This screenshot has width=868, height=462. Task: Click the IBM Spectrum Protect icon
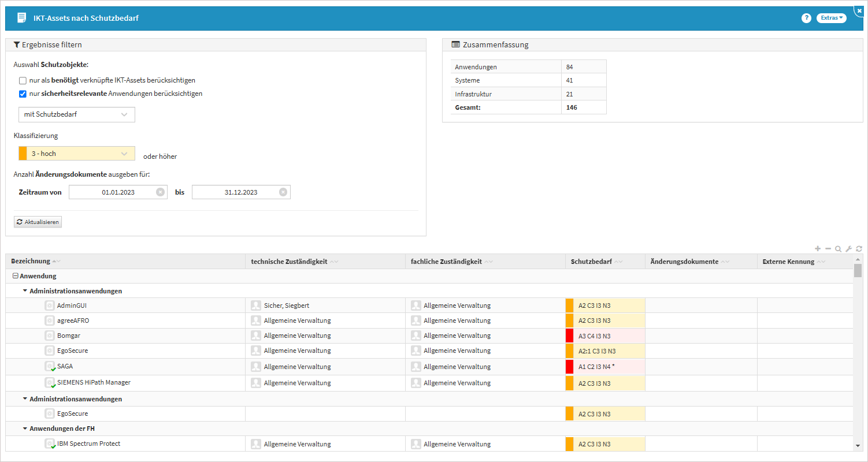coord(50,444)
